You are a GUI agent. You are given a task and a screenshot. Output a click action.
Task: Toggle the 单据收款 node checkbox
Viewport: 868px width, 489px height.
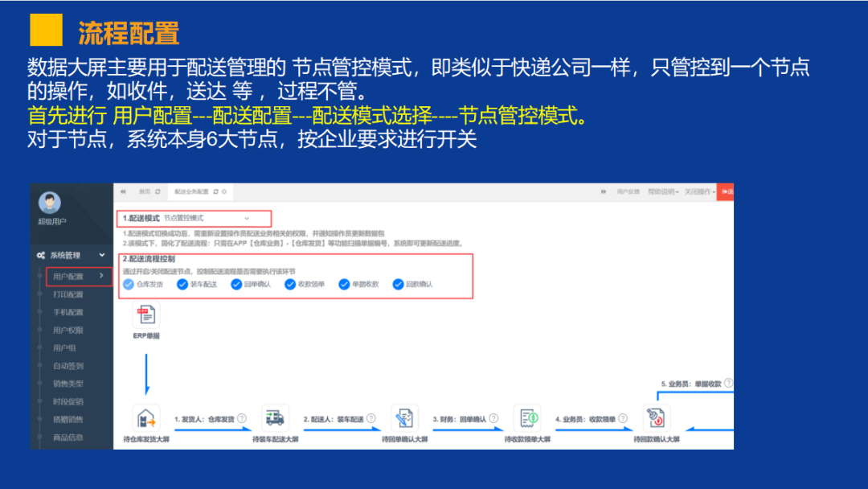pyautogui.click(x=344, y=284)
